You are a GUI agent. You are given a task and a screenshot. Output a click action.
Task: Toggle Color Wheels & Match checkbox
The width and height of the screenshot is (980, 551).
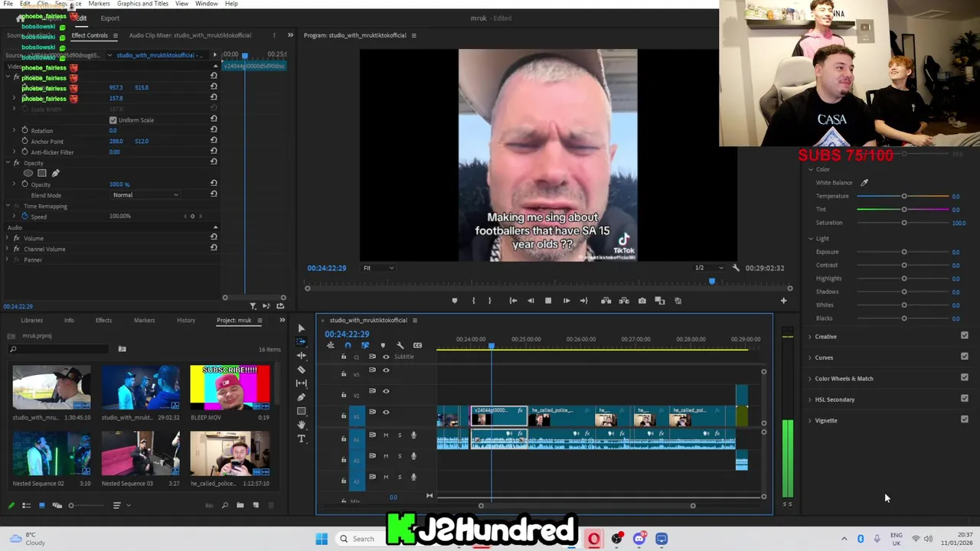(965, 377)
